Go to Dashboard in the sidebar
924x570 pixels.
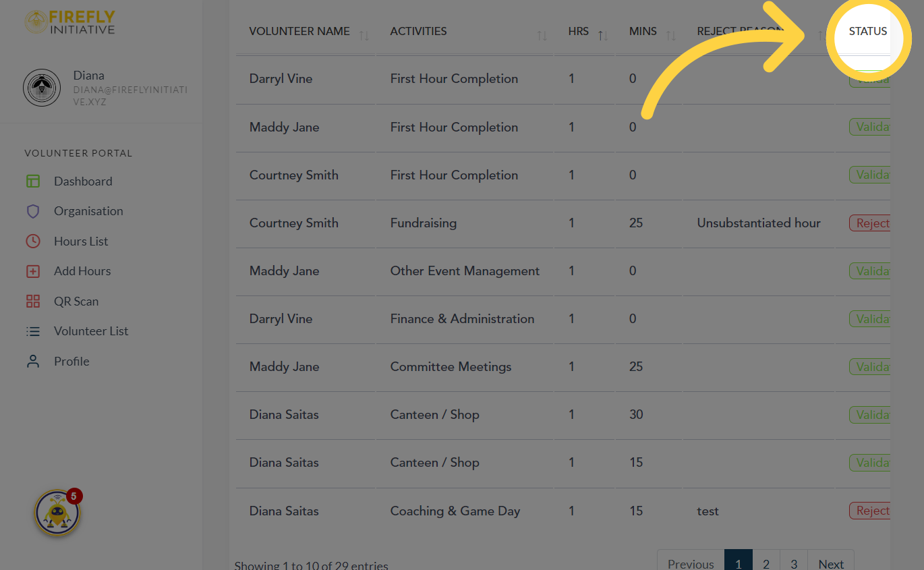83,181
